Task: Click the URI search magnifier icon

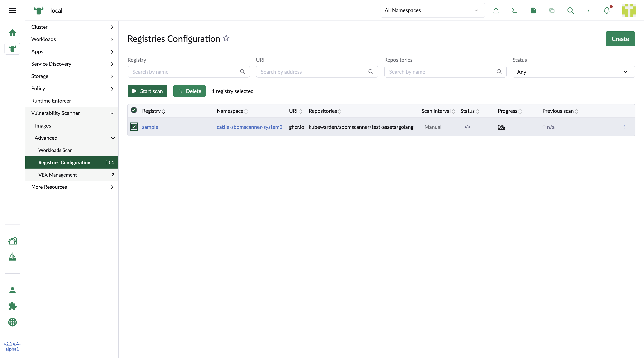Action: [371, 72]
